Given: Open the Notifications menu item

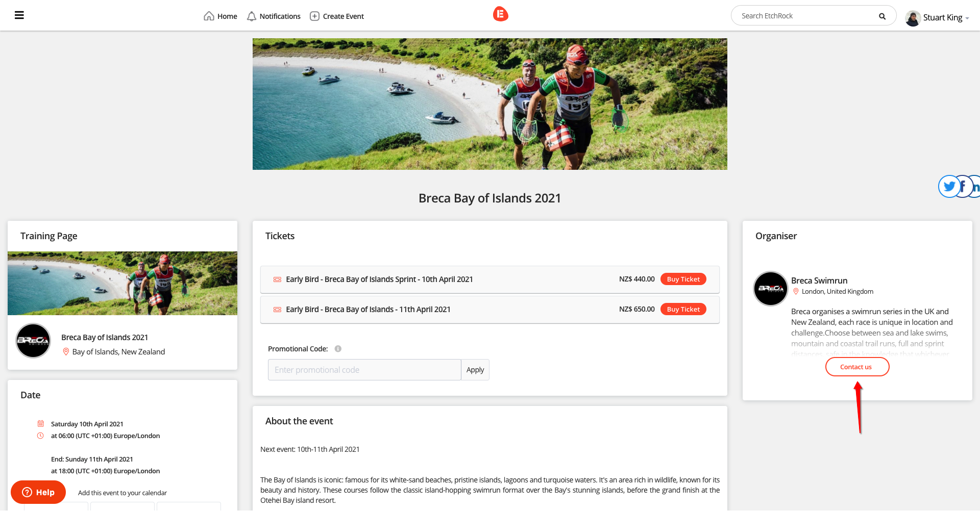Looking at the screenshot, I should (274, 16).
